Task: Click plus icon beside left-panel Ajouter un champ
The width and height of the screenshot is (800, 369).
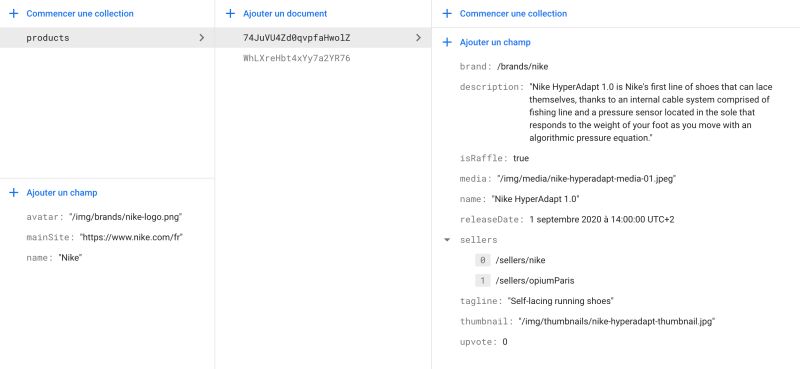Action: 14,192
